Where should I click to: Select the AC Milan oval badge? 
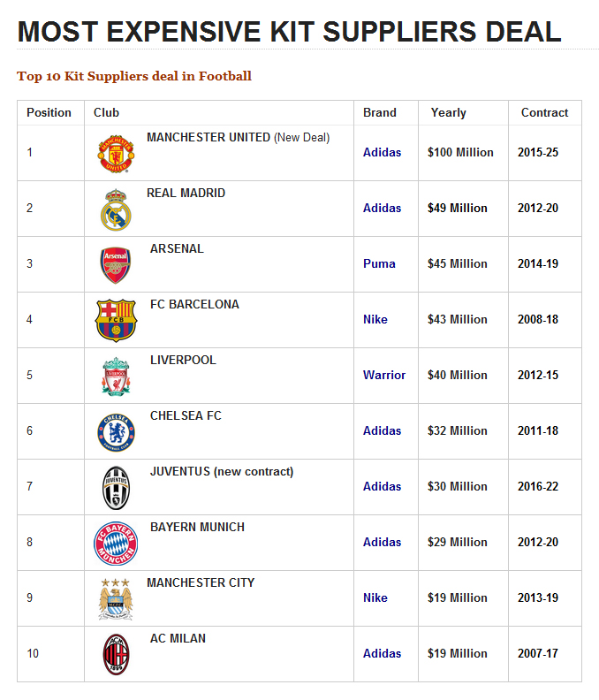tap(116, 655)
